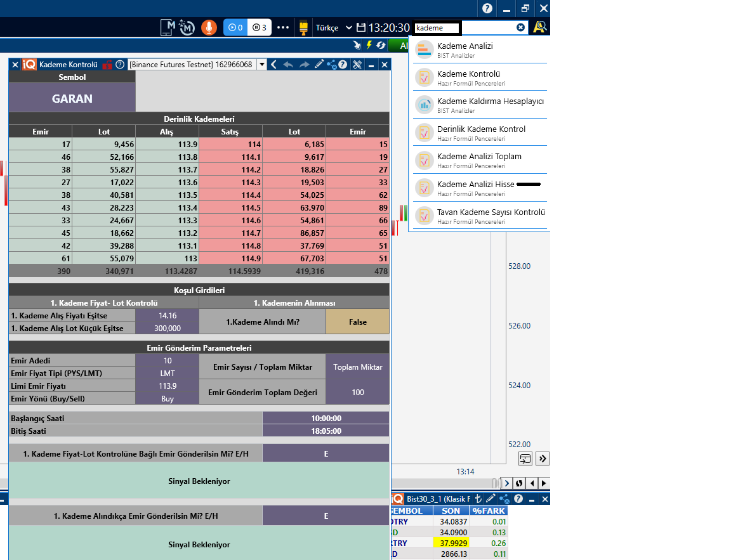Click the yellow magnifier search icon

(539, 27)
